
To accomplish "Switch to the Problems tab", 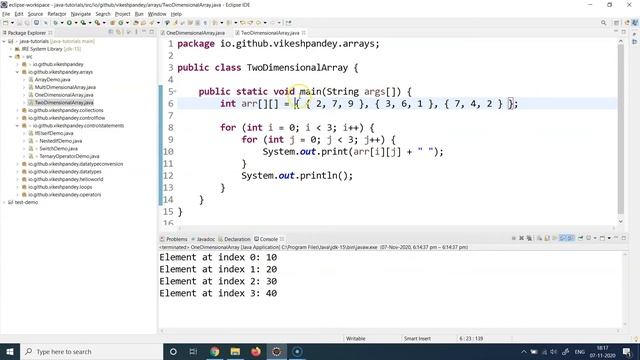I will click(173, 239).
